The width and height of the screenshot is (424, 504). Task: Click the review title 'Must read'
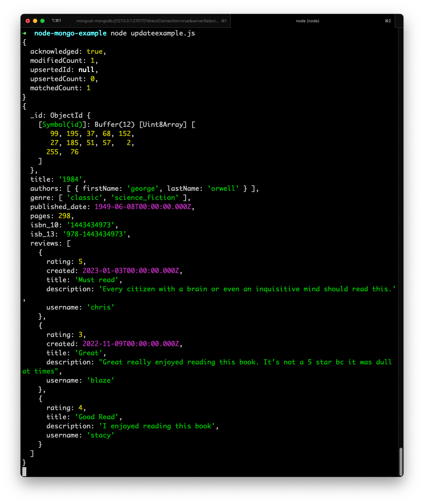tap(96, 280)
